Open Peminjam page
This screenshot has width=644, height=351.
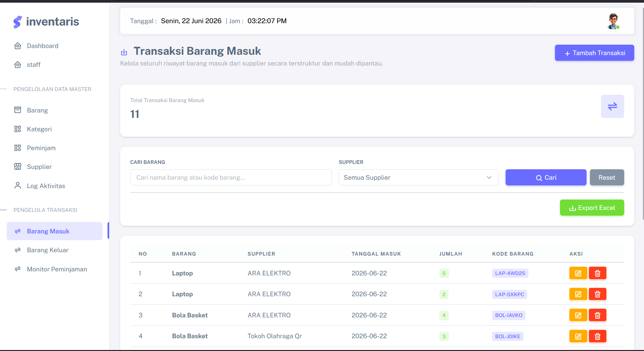54,148
